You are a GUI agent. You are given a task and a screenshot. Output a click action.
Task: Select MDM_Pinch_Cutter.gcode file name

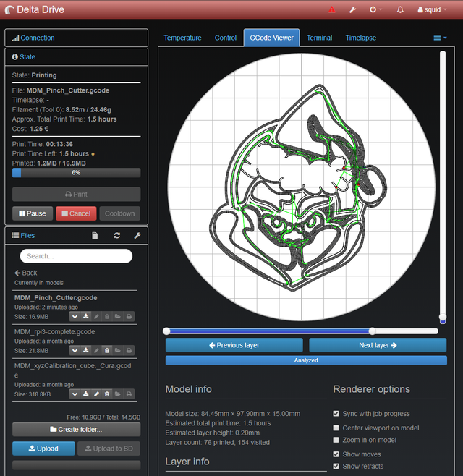click(x=56, y=298)
